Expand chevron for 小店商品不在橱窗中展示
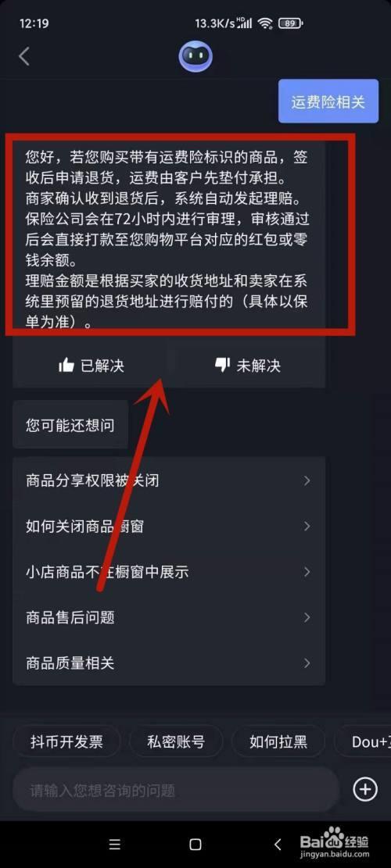The height and width of the screenshot is (868, 391). [307, 572]
